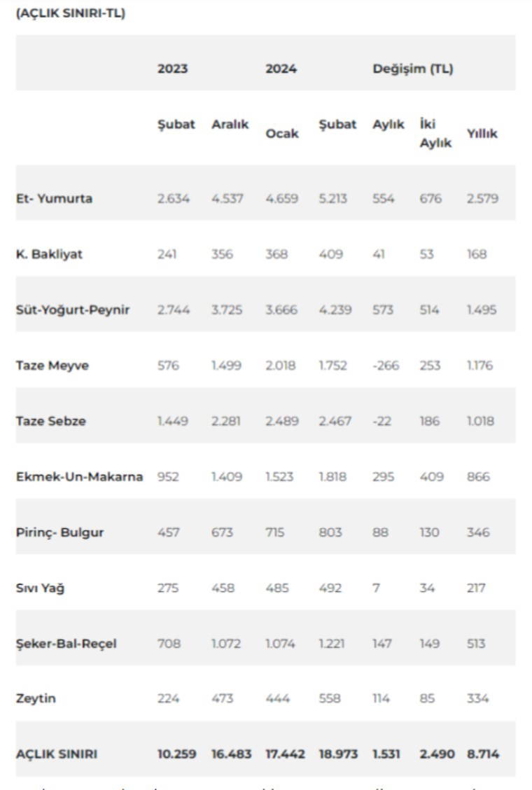The height and width of the screenshot is (790, 532).
Task: Click the Taze Meyve row label
Action: (x=52, y=366)
